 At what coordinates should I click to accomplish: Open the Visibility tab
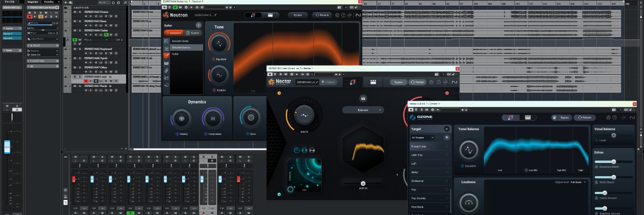pyautogui.click(x=49, y=2)
